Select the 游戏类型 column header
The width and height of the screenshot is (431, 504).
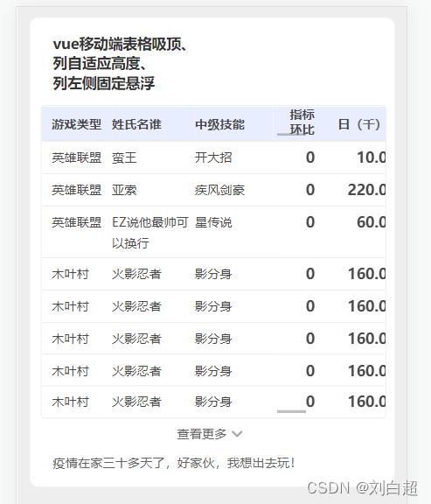pyautogui.click(x=76, y=124)
